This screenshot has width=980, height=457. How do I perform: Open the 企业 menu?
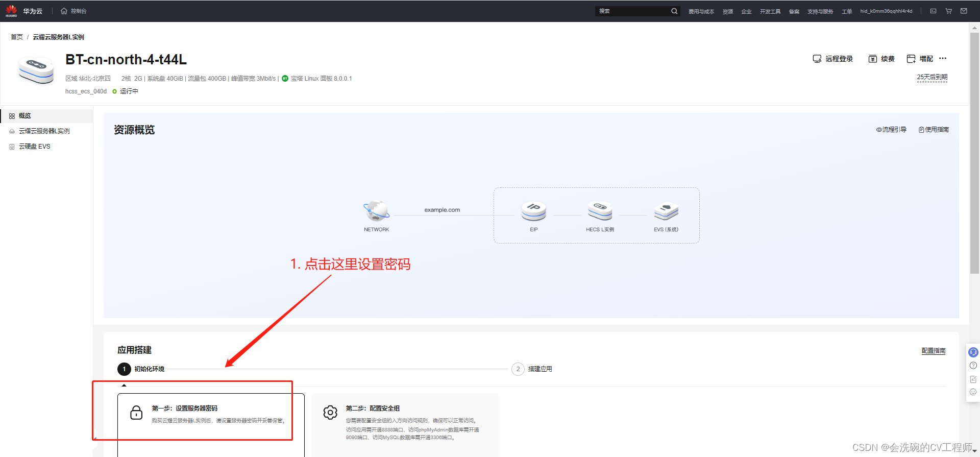(x=746, y=11)
